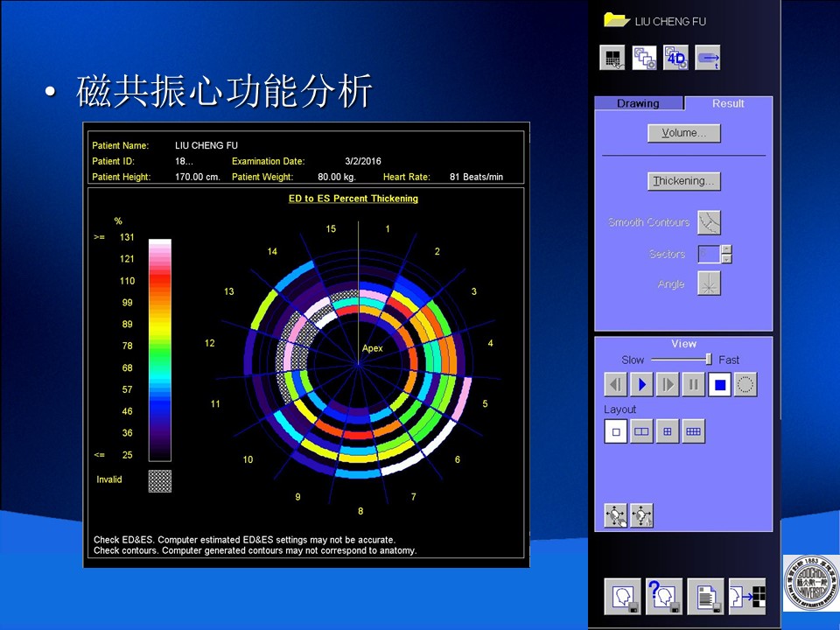Click the Smooth Contours icon button
The image size is (840, 630).
709,222
